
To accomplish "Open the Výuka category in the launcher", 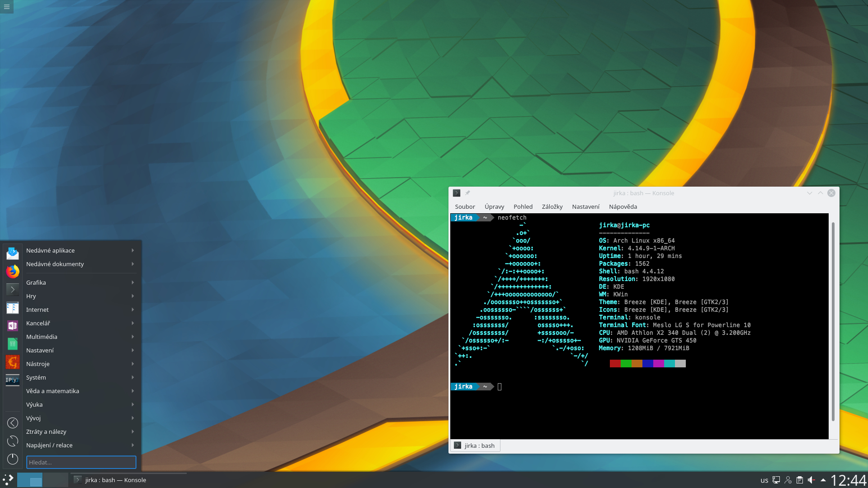I will click(81, 404).
